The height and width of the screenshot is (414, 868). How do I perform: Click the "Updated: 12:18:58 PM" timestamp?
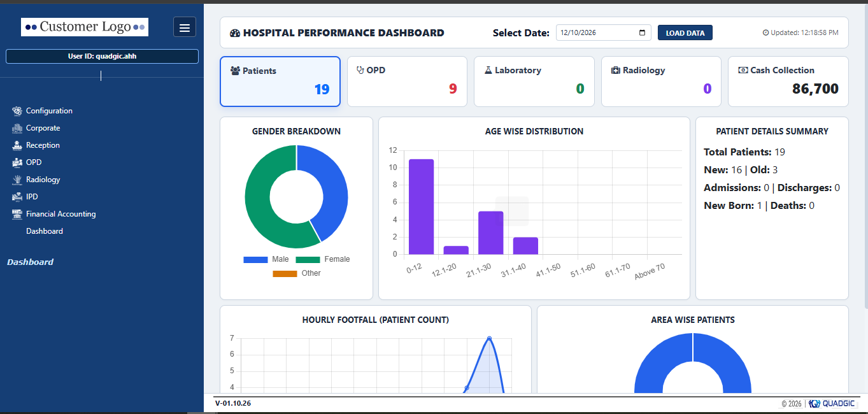(x=804, y=32)
